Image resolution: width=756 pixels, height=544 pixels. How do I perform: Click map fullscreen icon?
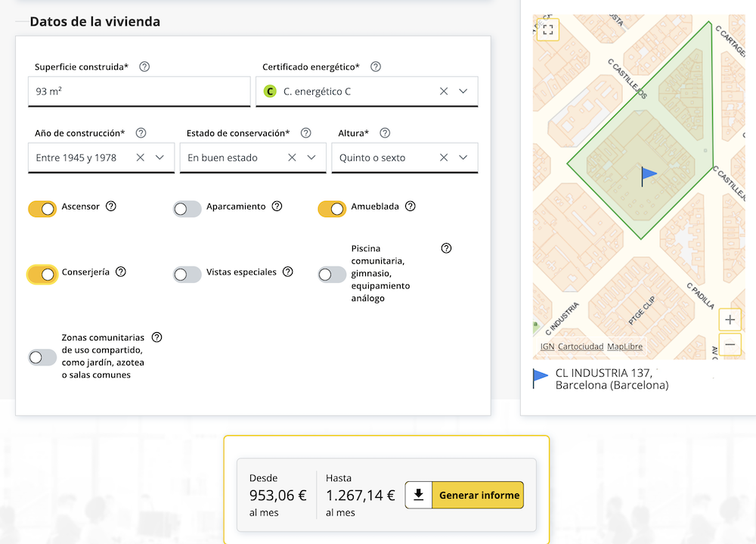tap(548, 30)
